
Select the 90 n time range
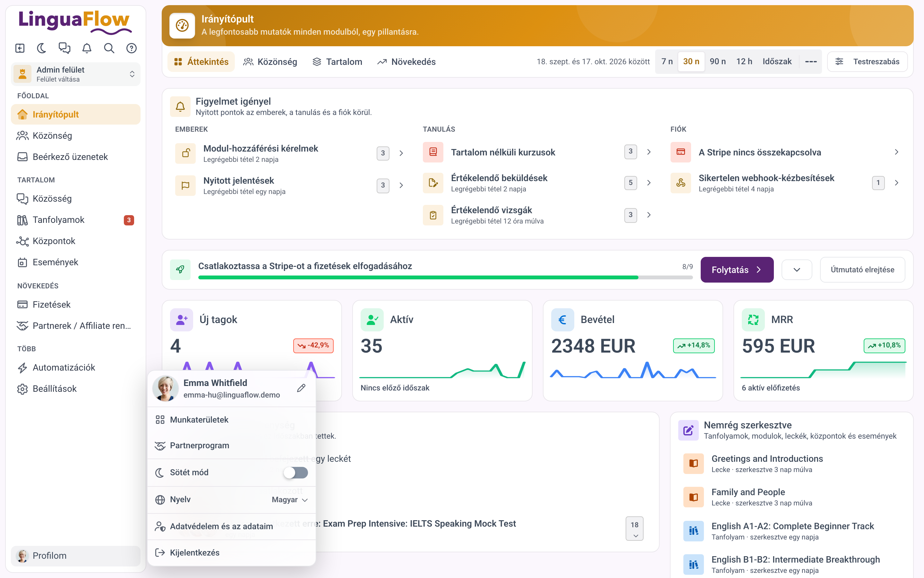tap(717, 62)
